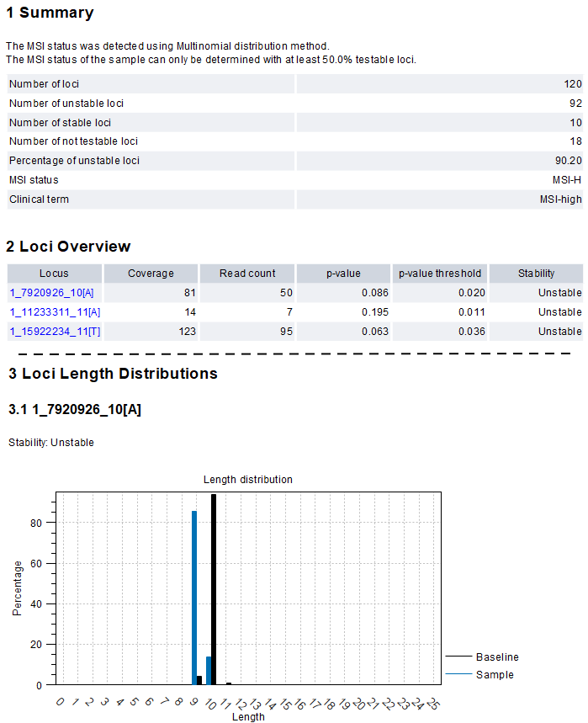Open locus link 1_7920926_10[A]
Screen dimensions: 588x723
point(51,293)
